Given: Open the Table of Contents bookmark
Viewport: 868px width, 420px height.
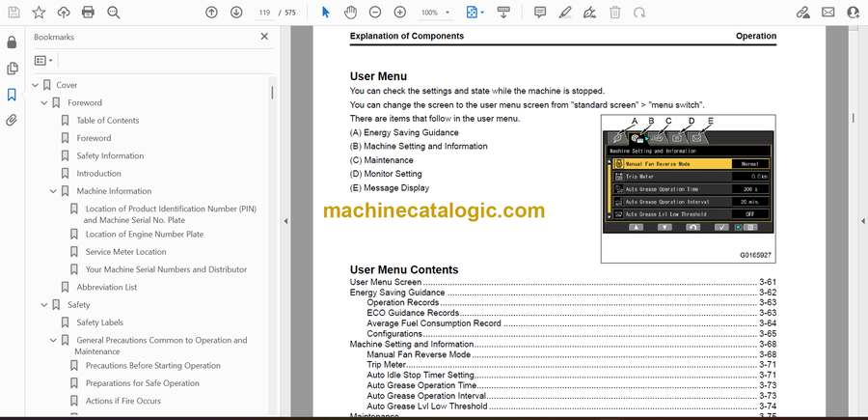Looking at the screenshot, I should pyautogui.click(x=108, y=121).
